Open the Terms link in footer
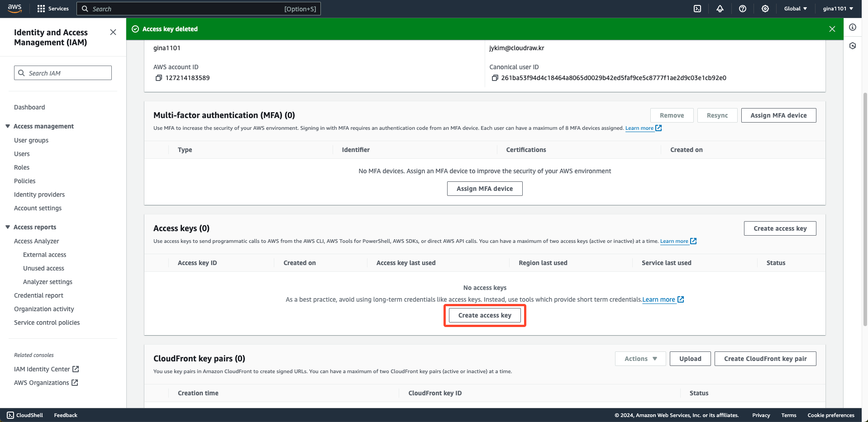Image resolution: width=868 pixels, height=422 pixels. tap(788, 415)
